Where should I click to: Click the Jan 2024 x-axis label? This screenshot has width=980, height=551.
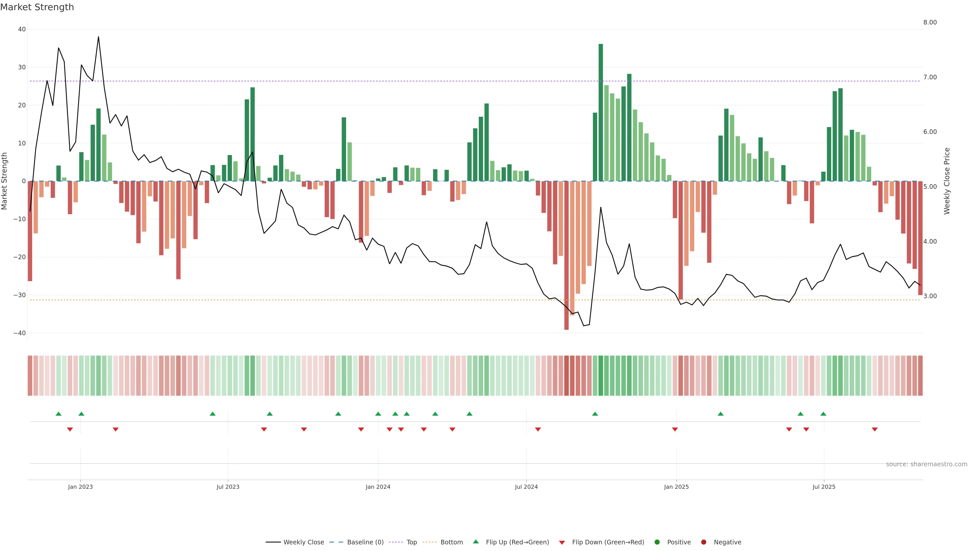coord(378,487)
